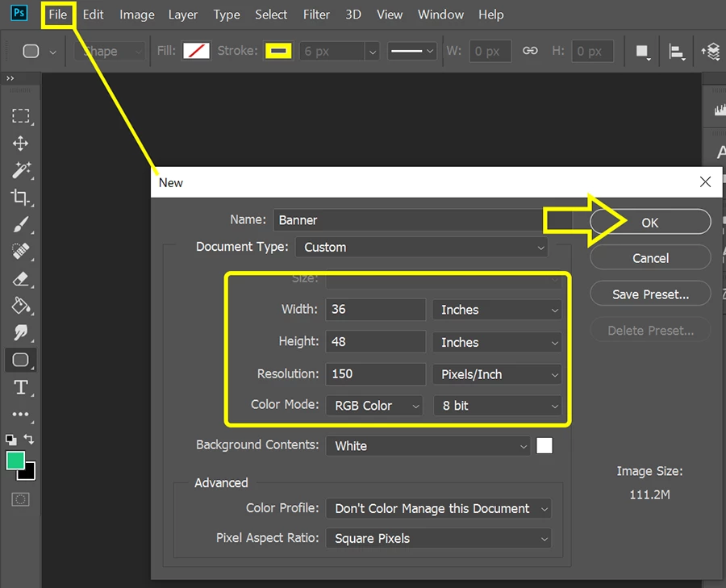Select the Move tool
This screenshot has width=726, height=588.
point(20,144)
